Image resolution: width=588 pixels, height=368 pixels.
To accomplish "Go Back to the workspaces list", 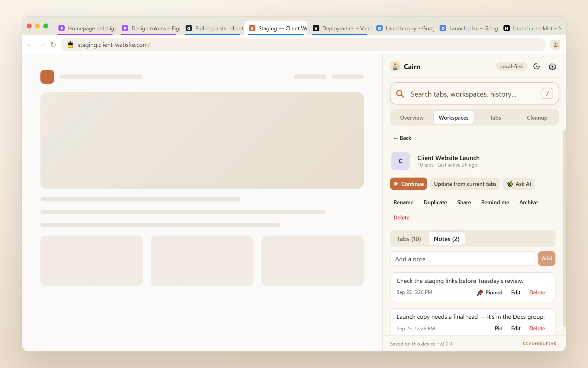I will point(402,138).
